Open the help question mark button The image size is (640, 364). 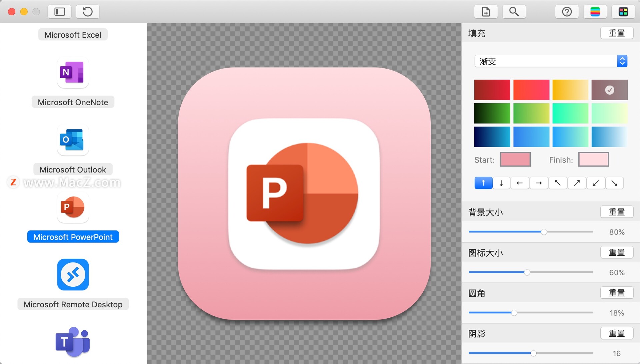(x=567, y=12)
